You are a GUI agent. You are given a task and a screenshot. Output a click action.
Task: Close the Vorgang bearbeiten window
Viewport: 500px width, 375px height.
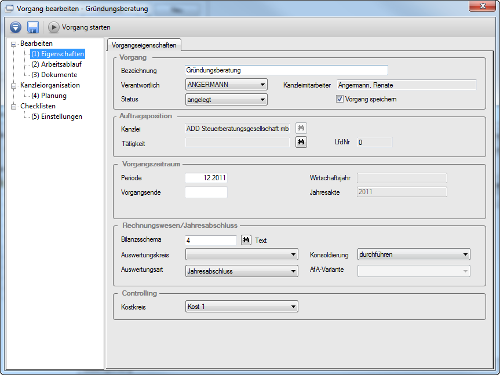point(482,6)
